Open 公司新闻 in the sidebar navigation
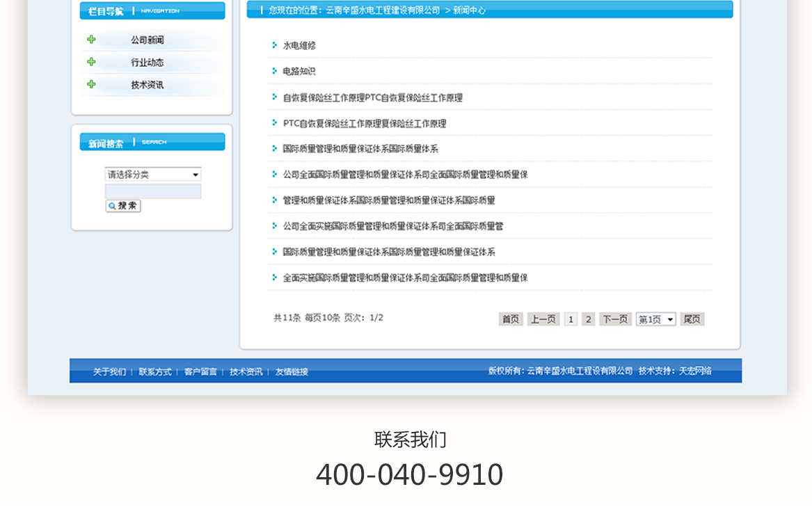The width and height of the screenshot is (812, 521). [x=148, y=40]
